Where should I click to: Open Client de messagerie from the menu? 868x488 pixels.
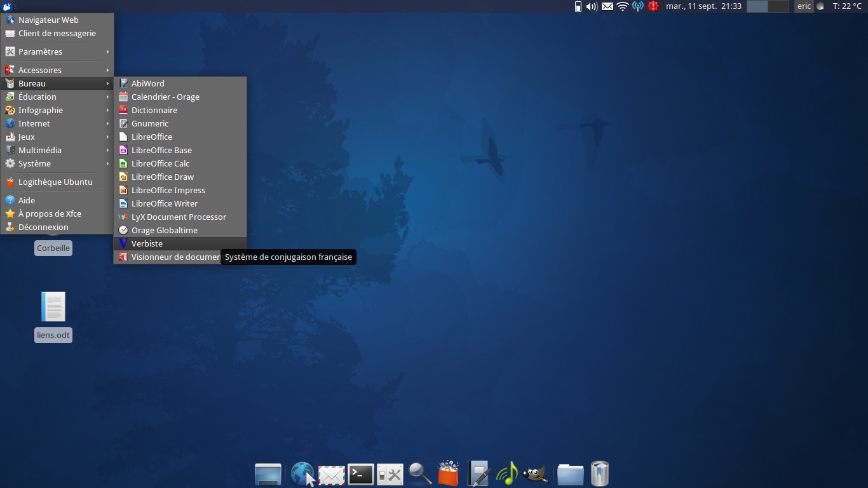57,33
